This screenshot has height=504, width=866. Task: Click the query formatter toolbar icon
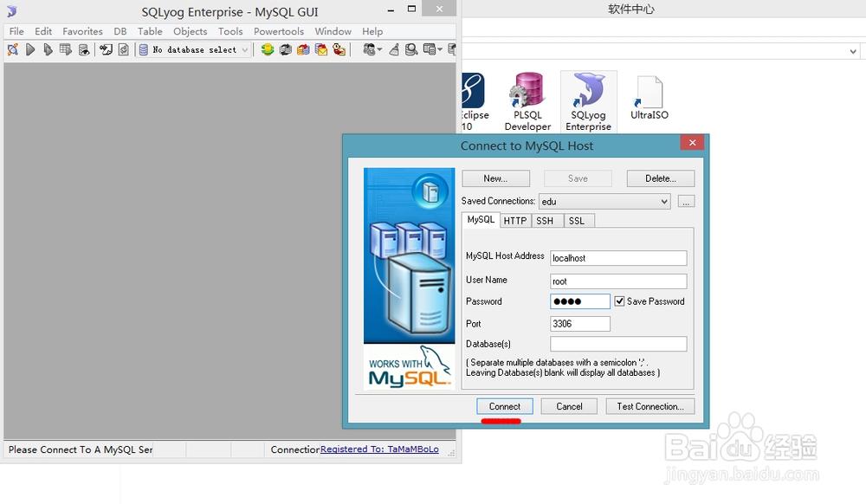106,49
